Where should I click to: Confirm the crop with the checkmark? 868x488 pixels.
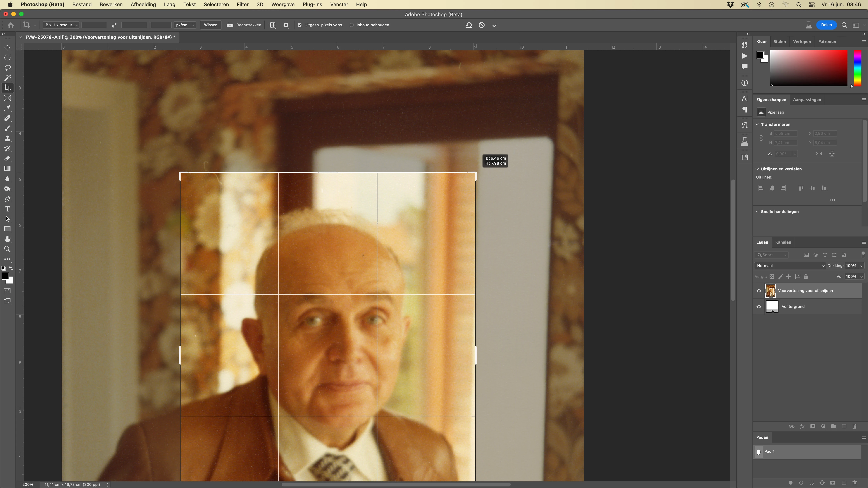pyautogui.click(x=494, y=25)
